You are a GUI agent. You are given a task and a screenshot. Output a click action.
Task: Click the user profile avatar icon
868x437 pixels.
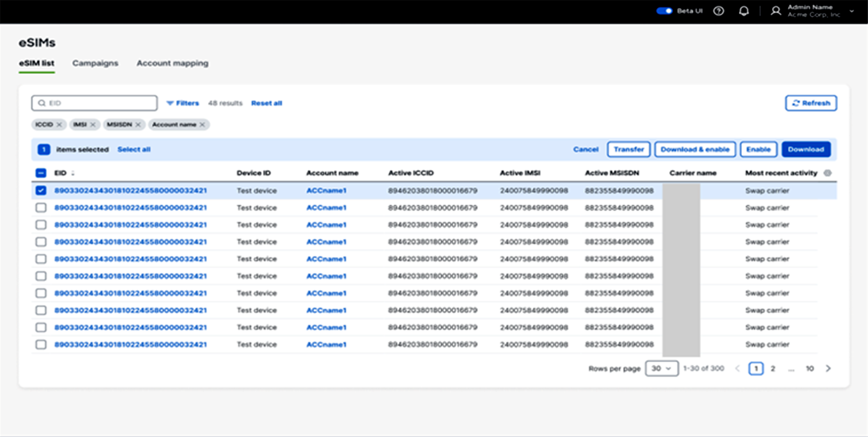[776, 11]
